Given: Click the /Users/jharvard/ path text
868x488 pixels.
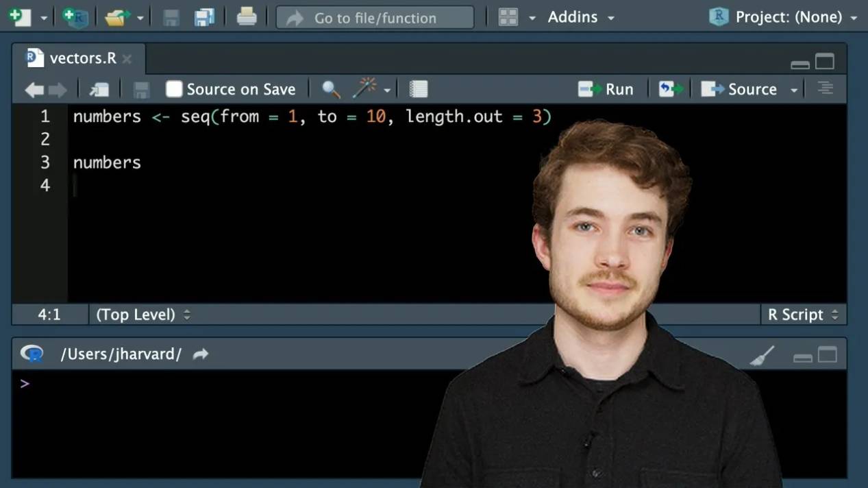Looking at the screenshot, I should tap(121, 354).
